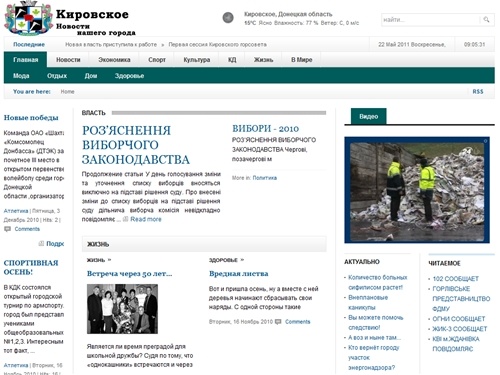Click the comment bubble icon under Новые победы

[x=7, y=229]
